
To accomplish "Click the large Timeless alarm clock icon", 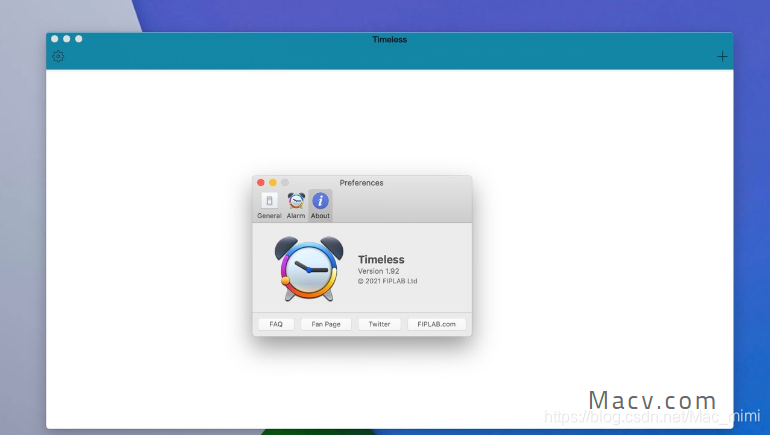I will [309, 269].
